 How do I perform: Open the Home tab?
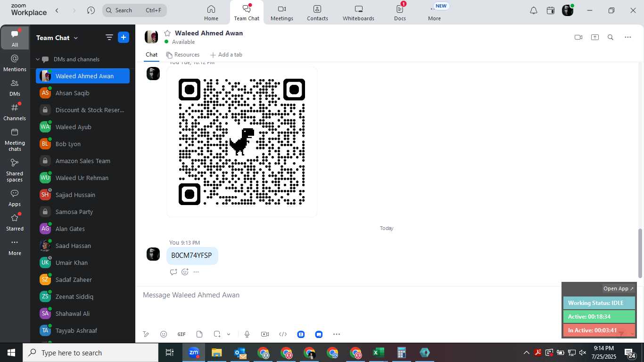[211, 13]
